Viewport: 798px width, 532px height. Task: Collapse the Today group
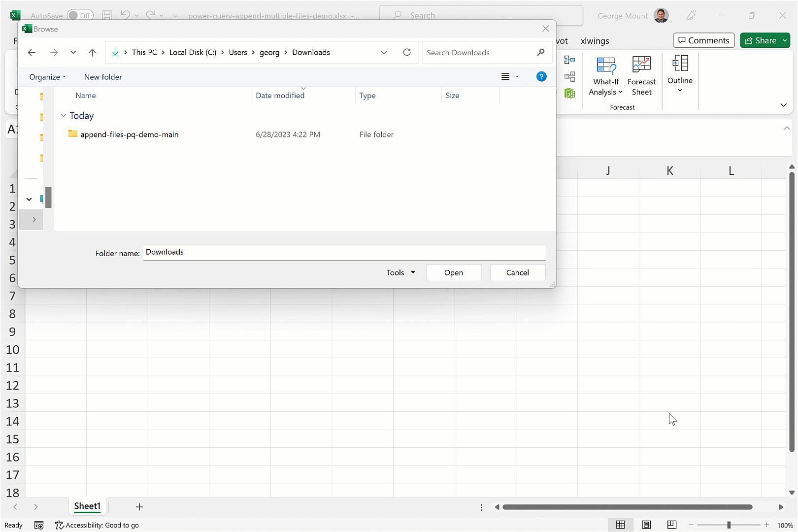[x=64, y=116]
